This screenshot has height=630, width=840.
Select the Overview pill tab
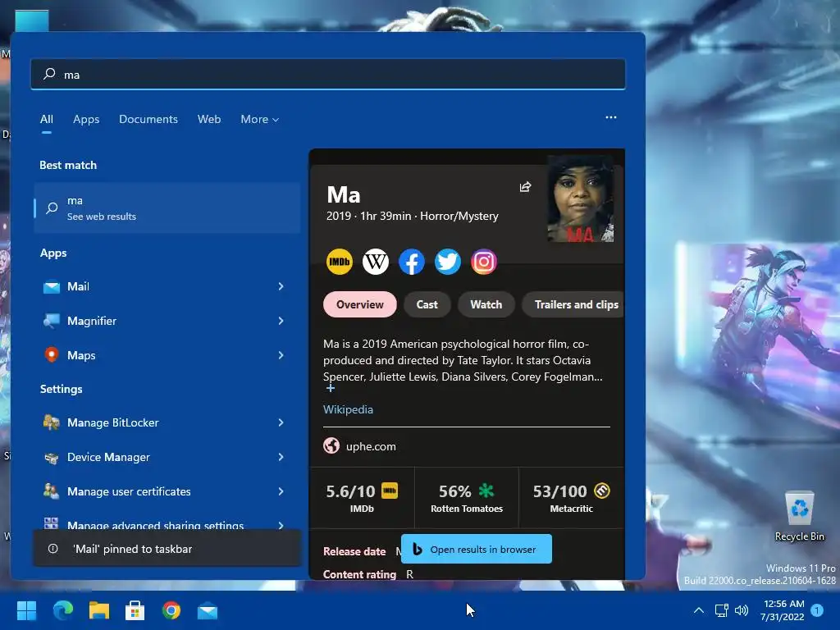coord(360,304)
